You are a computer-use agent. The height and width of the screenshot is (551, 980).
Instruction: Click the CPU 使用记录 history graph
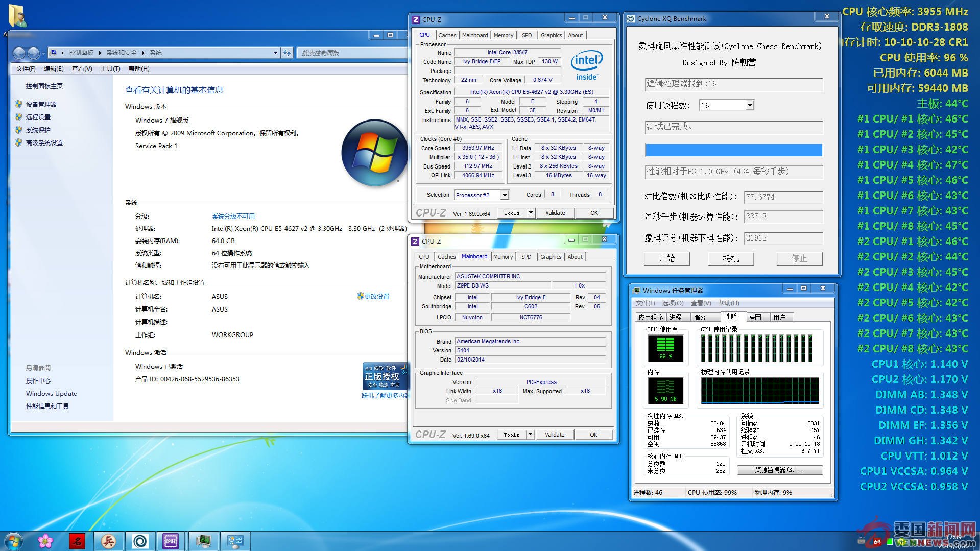(x=759, y=348)
